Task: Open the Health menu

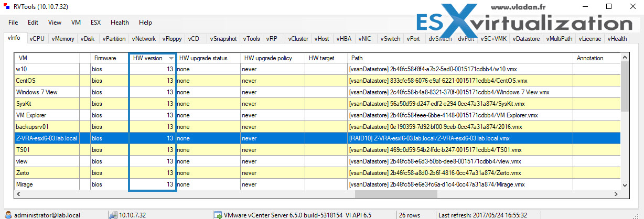Action: (x=120, y=23)
